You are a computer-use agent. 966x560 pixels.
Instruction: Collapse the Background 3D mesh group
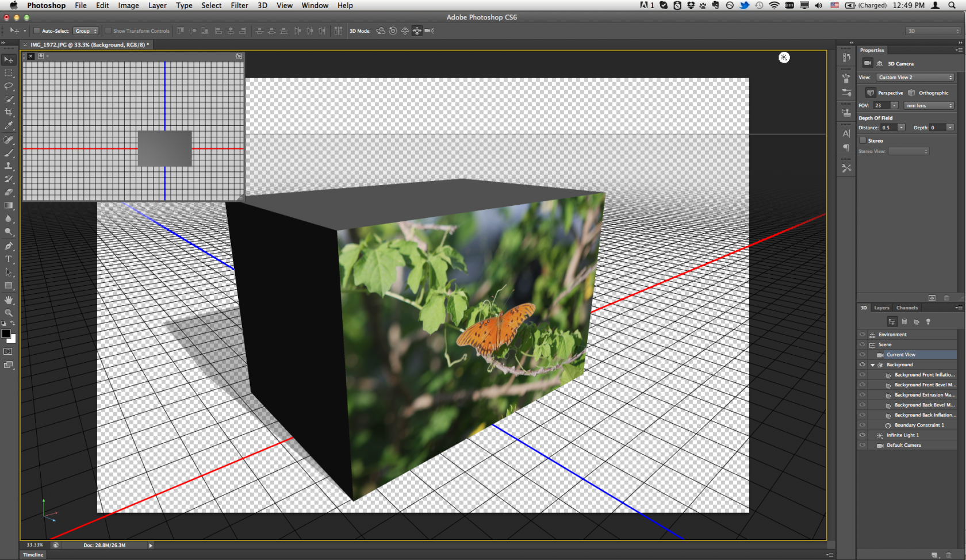tap(872, 365)
